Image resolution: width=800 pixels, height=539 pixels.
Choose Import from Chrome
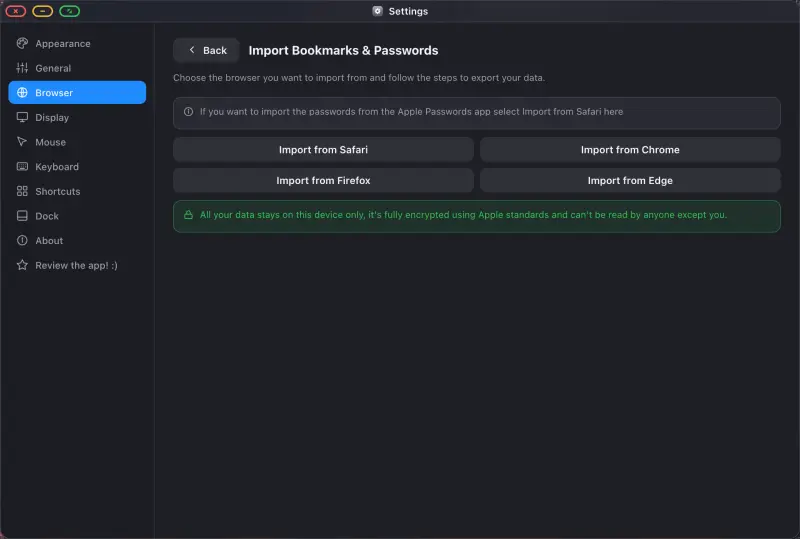(x=630, y=150)
